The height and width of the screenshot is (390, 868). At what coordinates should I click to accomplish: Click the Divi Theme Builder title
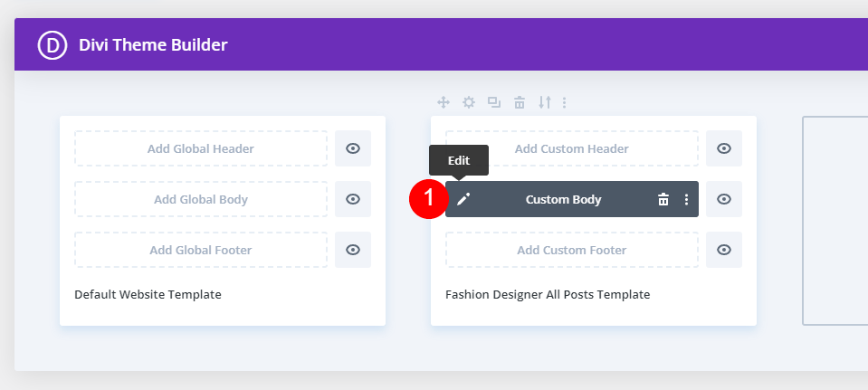[153, 45]
